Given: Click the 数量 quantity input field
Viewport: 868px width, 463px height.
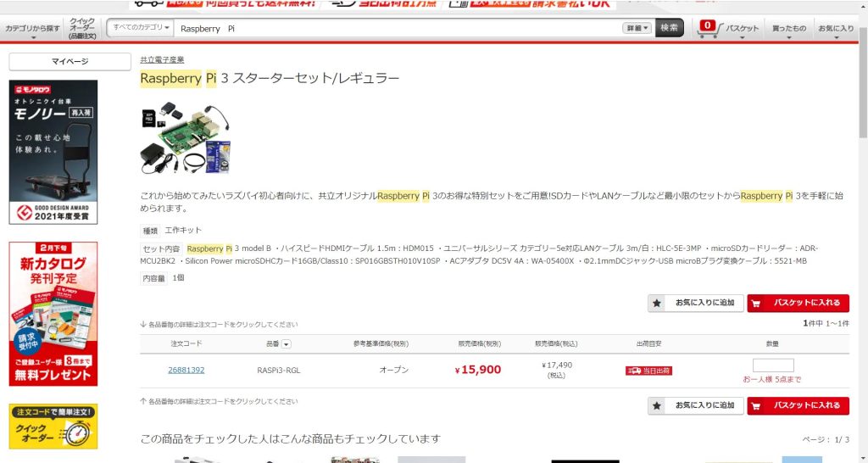Looking at the screenshot, I should tap(772, 365).
